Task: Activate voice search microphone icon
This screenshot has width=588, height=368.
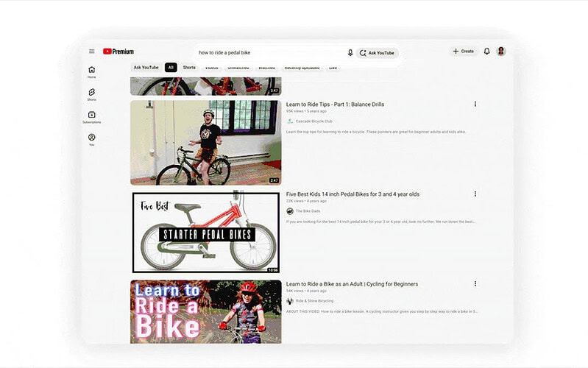Action: pyautogui.click(x=350, y=53)
